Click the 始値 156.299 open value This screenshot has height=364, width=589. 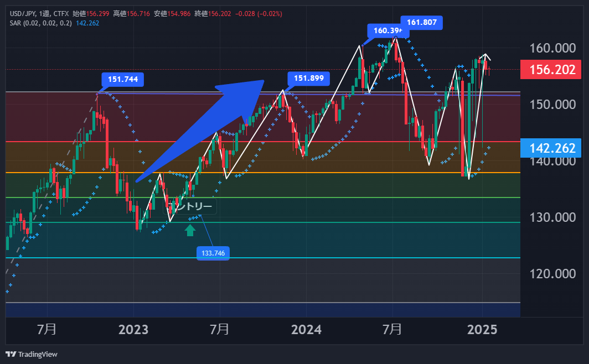click(x=91, y=14)
